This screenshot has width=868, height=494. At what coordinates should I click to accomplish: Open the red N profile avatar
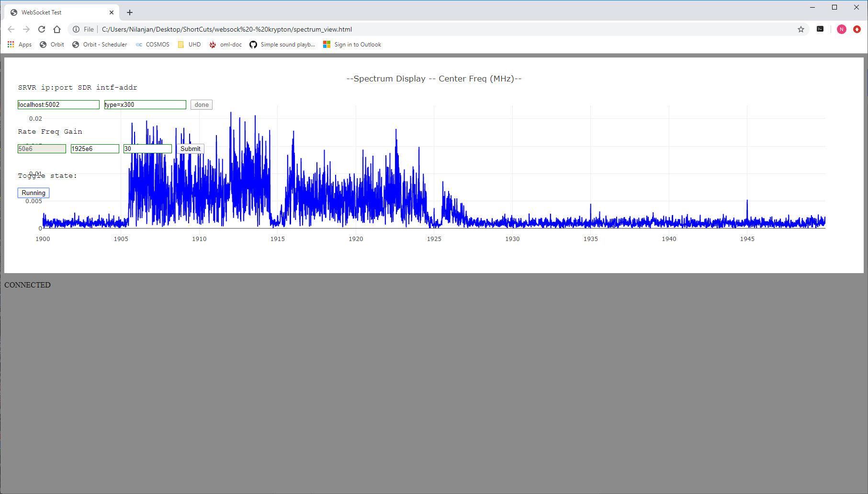(x=841, y=29)
